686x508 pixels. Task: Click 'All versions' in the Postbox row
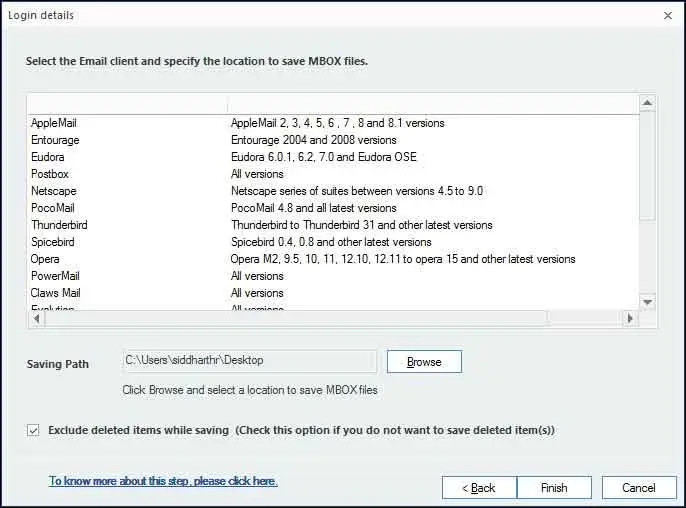click(x=257, y=174)
